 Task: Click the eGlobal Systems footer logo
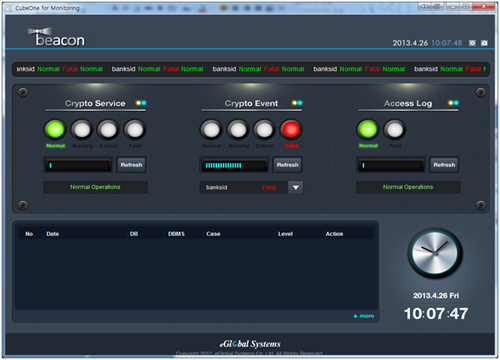click(250, 344)
